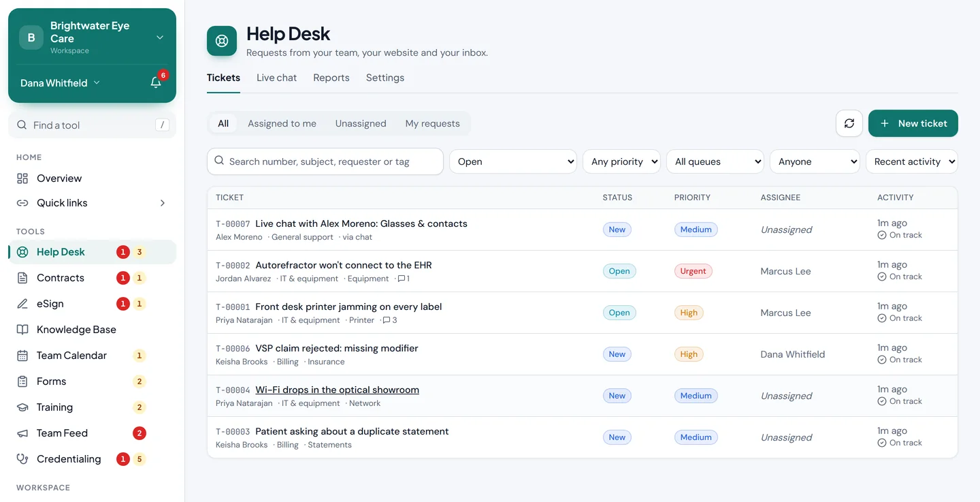Open the Settings tab
The image size is (980, 502).
385,78
